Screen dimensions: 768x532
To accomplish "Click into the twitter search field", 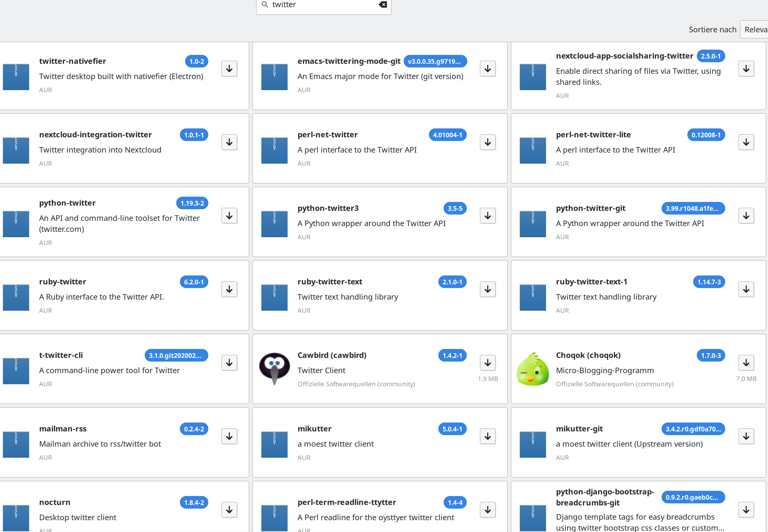I will (323, 5).
